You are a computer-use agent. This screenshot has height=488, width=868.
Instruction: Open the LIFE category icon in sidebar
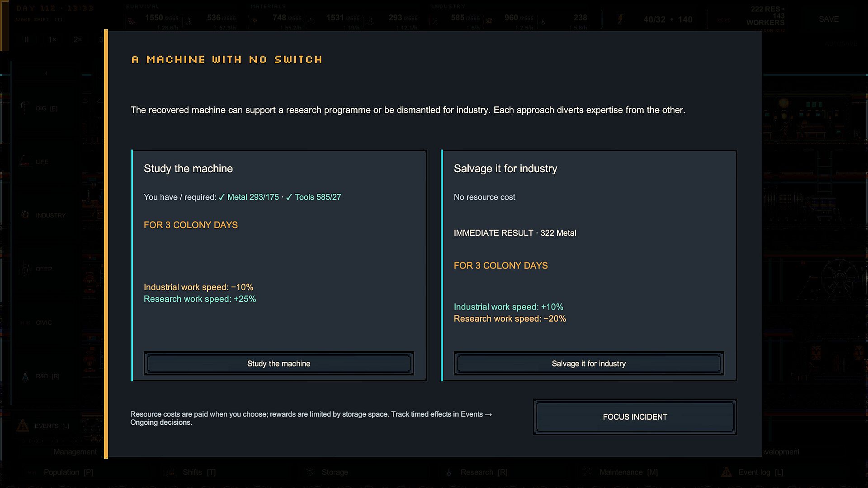coord(24,162)
